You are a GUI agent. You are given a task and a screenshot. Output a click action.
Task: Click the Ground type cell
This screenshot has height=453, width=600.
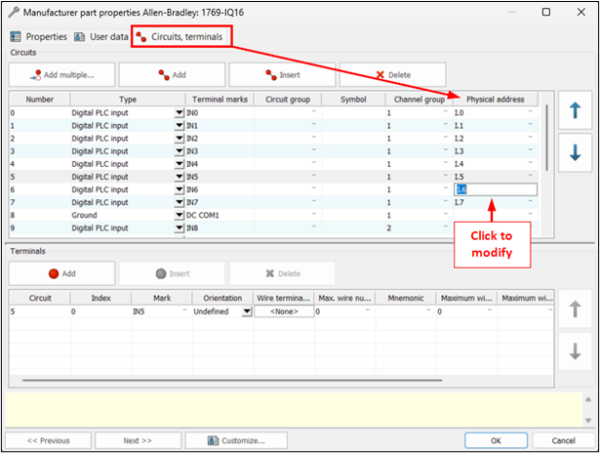[122, 215]
